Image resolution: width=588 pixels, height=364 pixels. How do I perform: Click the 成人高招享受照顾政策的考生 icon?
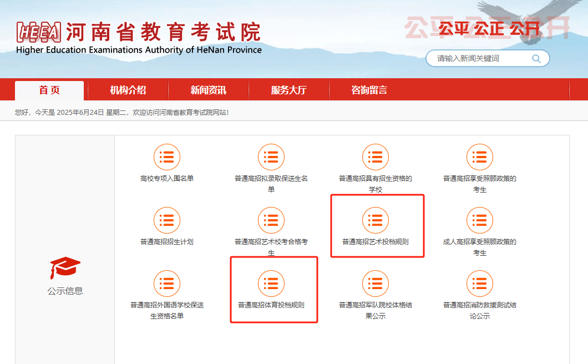[479, 220]
